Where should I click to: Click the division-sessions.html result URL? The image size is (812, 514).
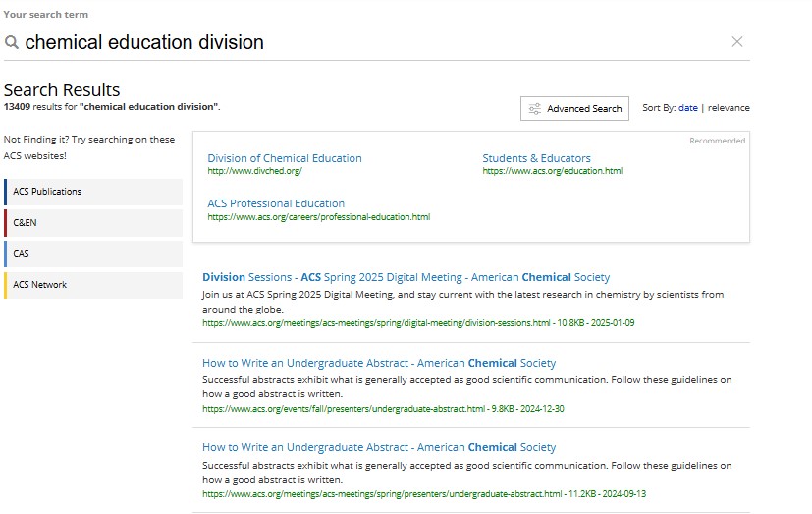(x=376, y=323)
